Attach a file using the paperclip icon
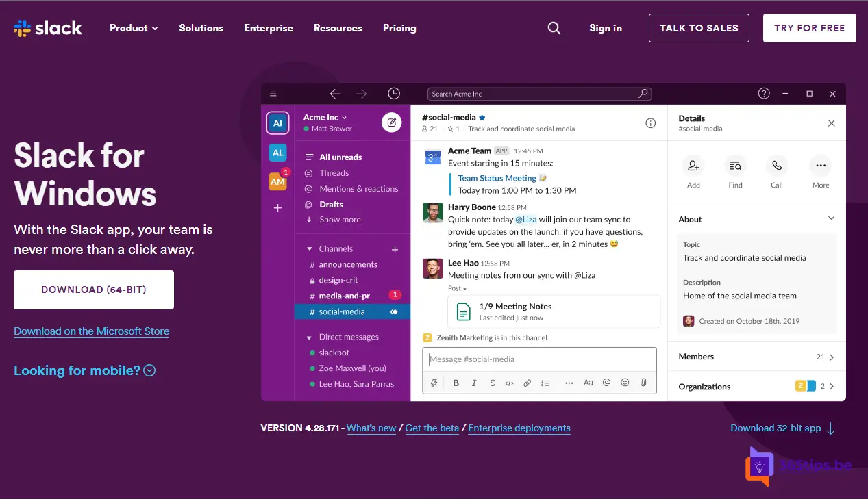 click(x=643, y=382)
